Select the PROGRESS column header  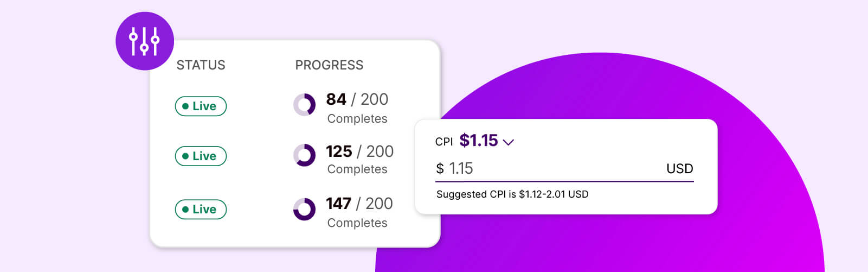click(x=329, y=65)
